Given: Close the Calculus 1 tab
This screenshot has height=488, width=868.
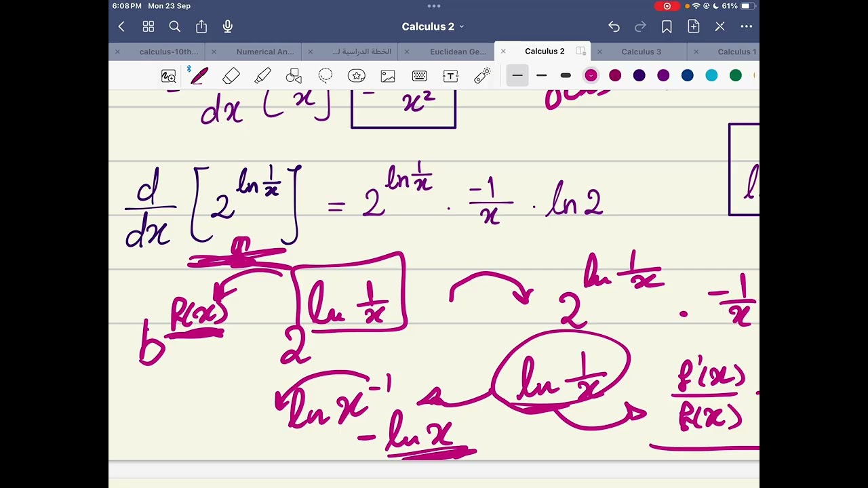Looking at the screenshot, I should tap(696, 52).
